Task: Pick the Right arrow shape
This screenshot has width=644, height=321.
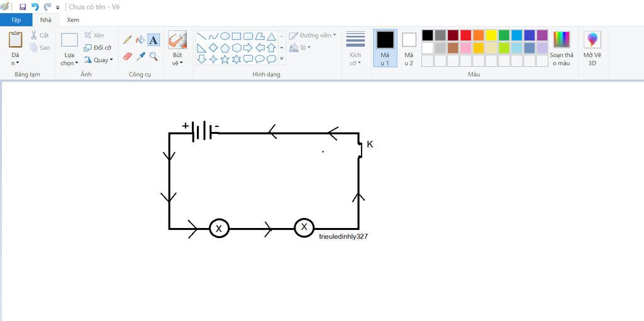Action: [x=248, y=48]
